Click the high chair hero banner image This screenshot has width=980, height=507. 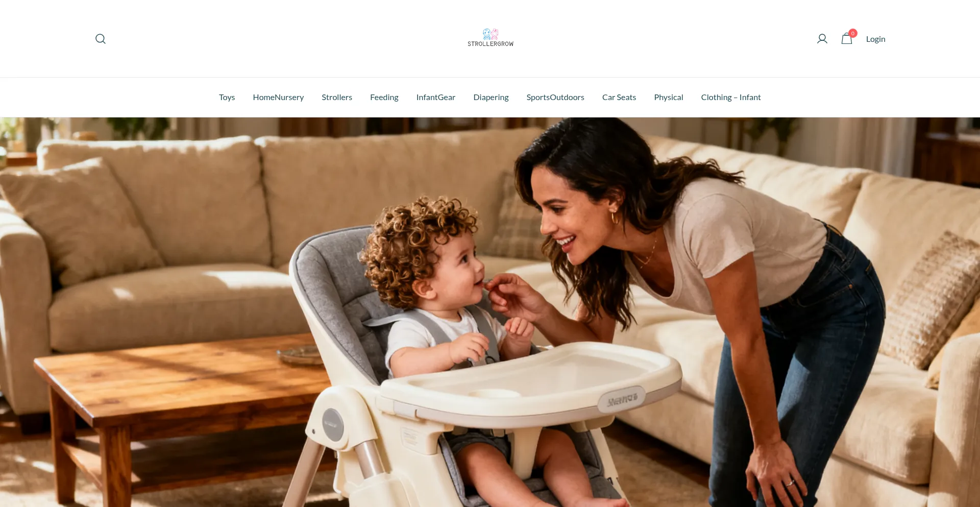(x=490, y=312)
